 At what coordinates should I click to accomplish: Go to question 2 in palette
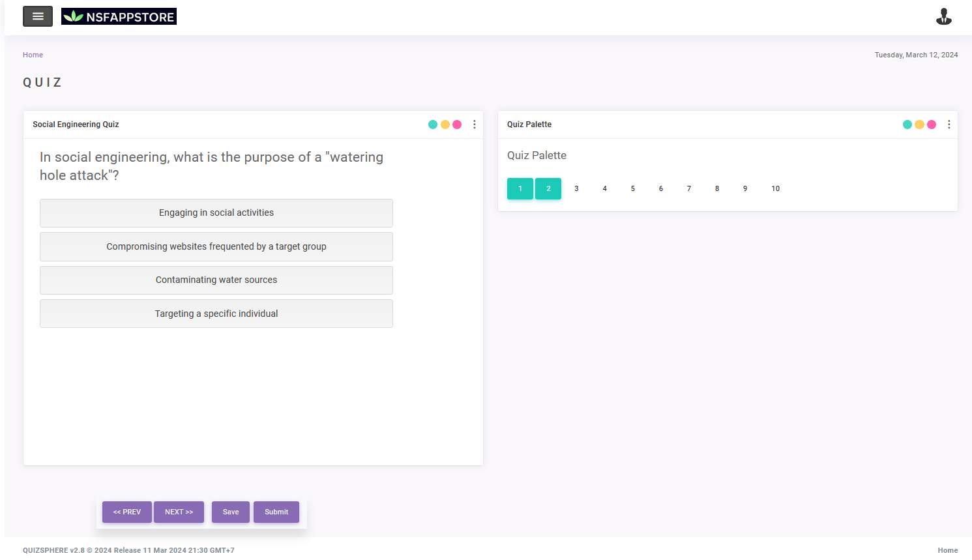(548, 188)
